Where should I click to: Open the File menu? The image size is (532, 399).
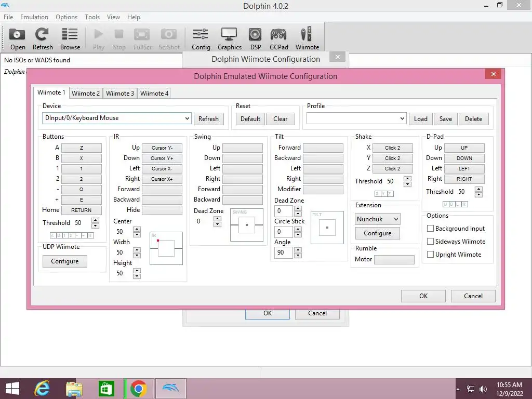pos(8,17)
